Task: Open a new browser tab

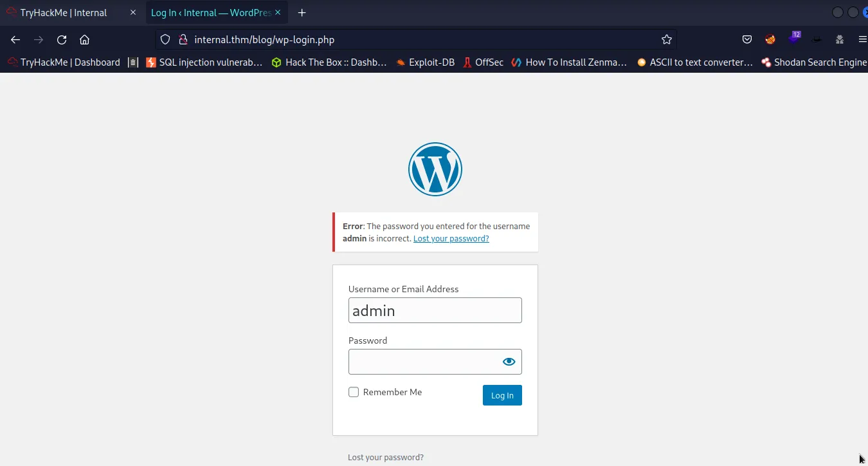Action: [302, 12]
